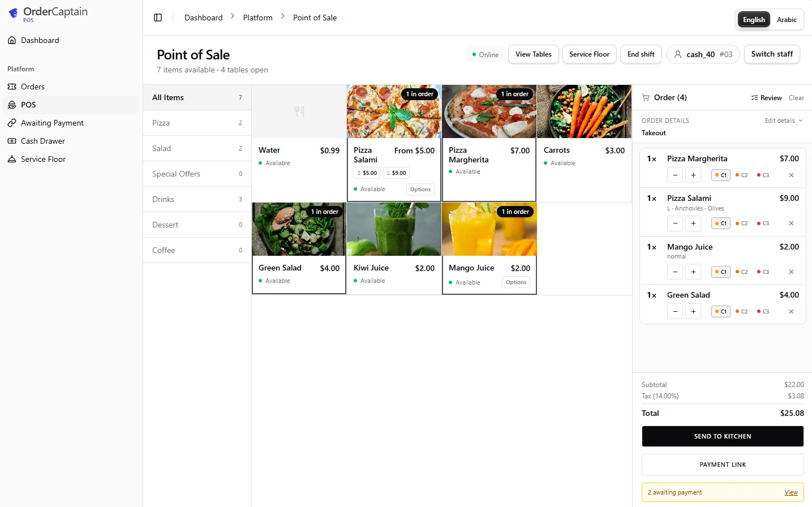Viewport: 812px width, 507px height.
Task: Click the View Tables button
Action: (x=533, y=54)
